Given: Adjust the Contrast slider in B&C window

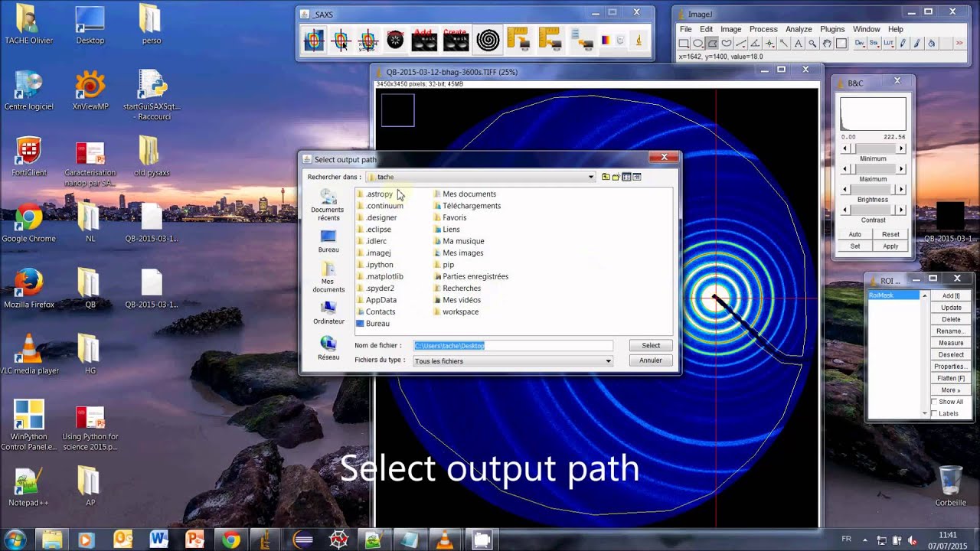Looking at the screenshot, I should [873, 210].
